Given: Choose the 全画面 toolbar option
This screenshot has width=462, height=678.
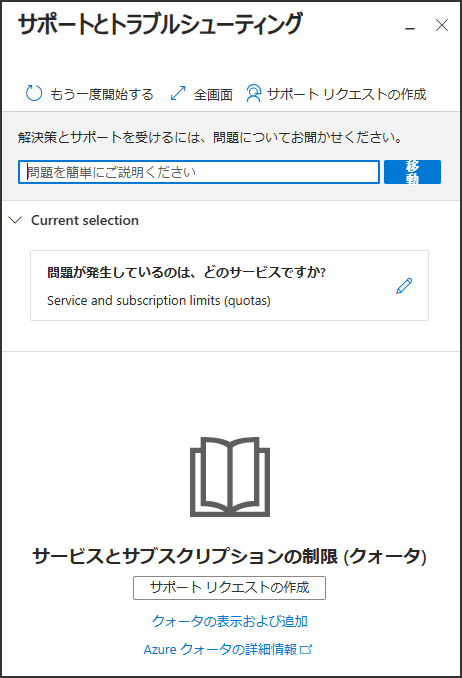Looking at the screenshot, I should (x=213, y=94).
